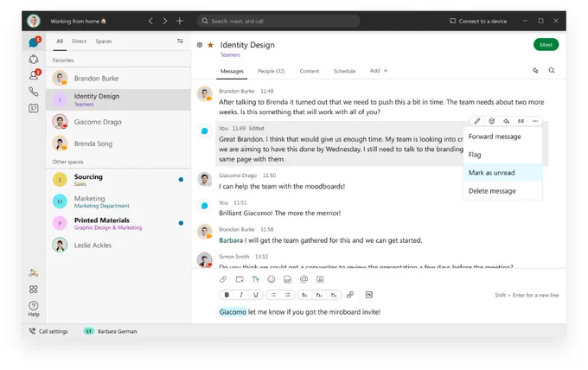Choose Forward message from the menu
The height and width of the screenshot is (370, 588).
502,137
